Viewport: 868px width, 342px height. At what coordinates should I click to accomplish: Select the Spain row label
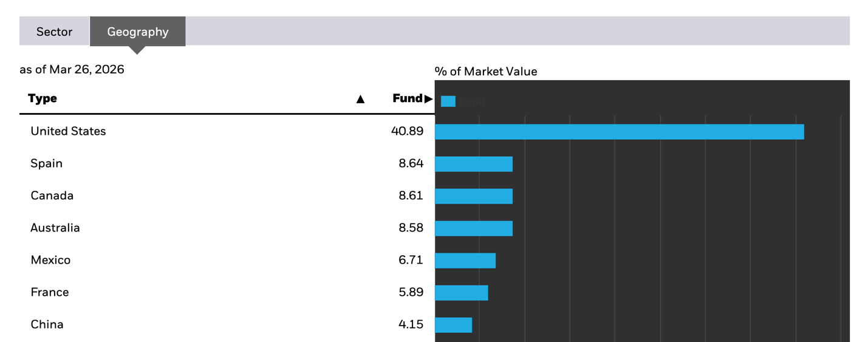pyautogui.click(x=47, y=163)
